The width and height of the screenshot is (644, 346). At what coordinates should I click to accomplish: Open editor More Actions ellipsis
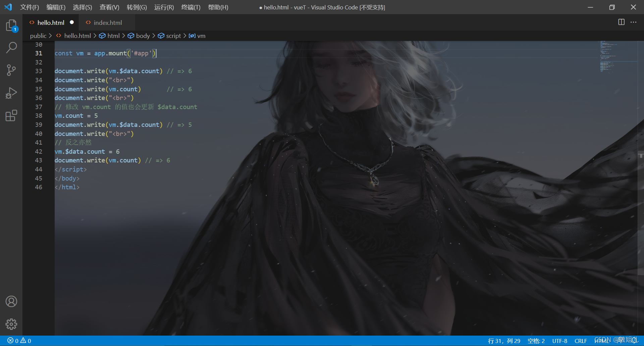point(633,22)
